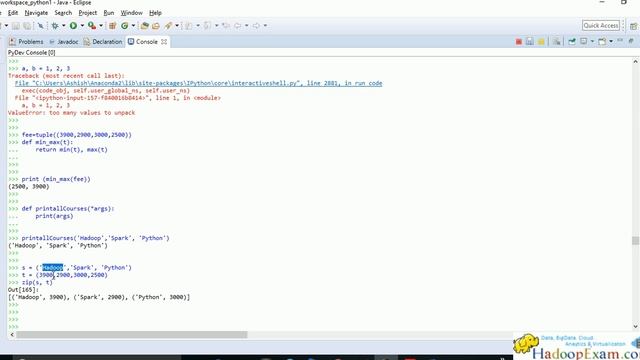Switch to the Problems tab

pos(26,42)
